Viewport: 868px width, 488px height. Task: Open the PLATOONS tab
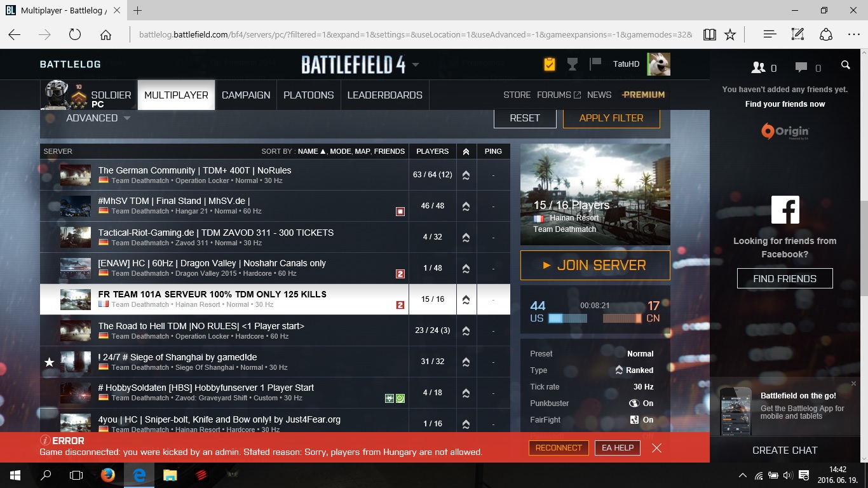click(x=309, y=95)
